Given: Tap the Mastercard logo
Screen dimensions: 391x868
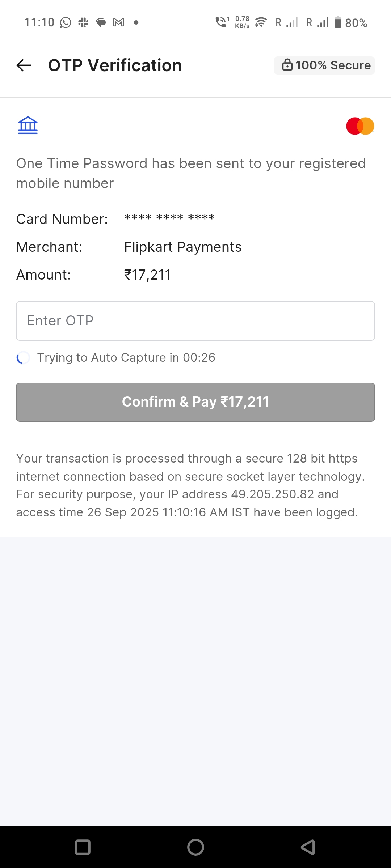Looking at the screenshot, I should tap(360, 126).
